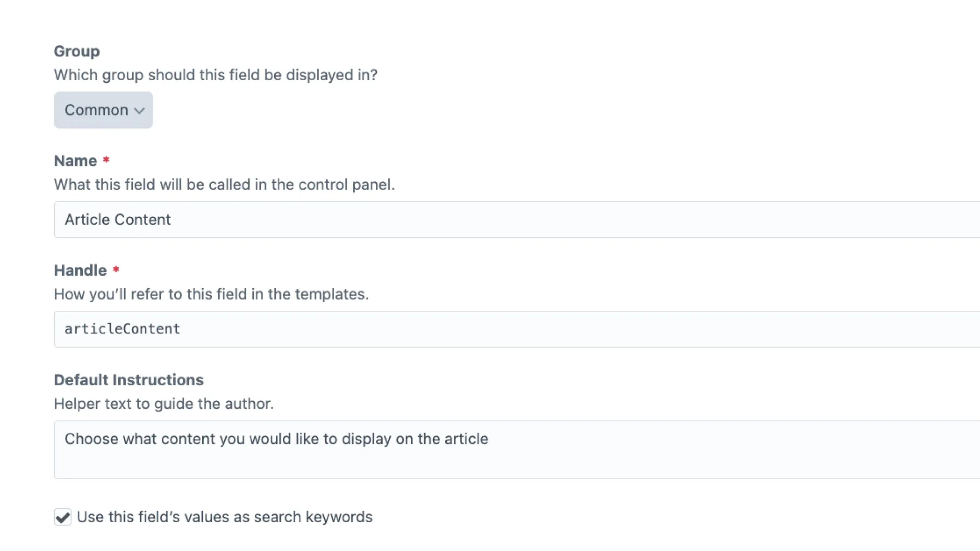Click the Group section label

[77, 51]
